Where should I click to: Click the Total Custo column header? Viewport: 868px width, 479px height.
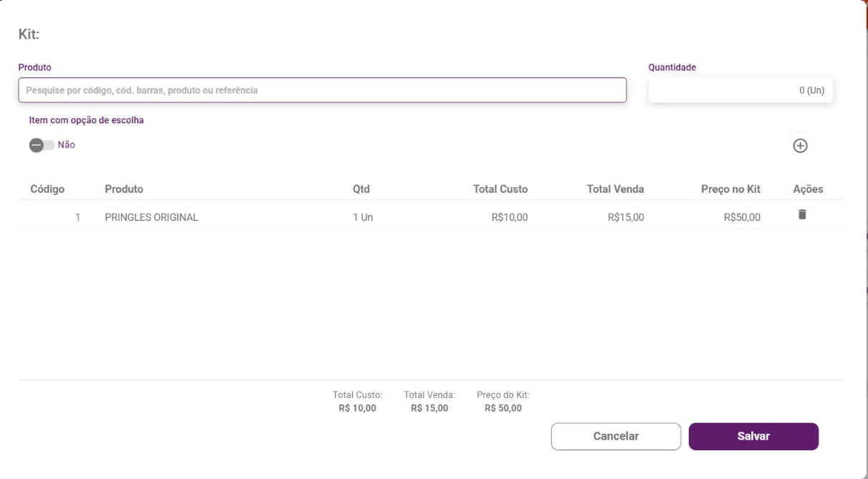500,189
